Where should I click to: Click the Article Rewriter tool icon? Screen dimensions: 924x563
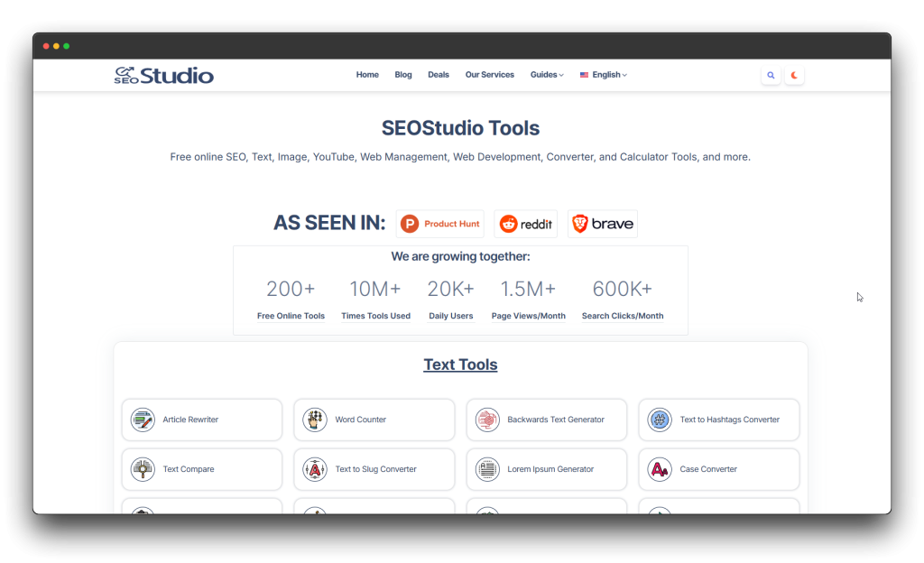(x=143, y=420)
